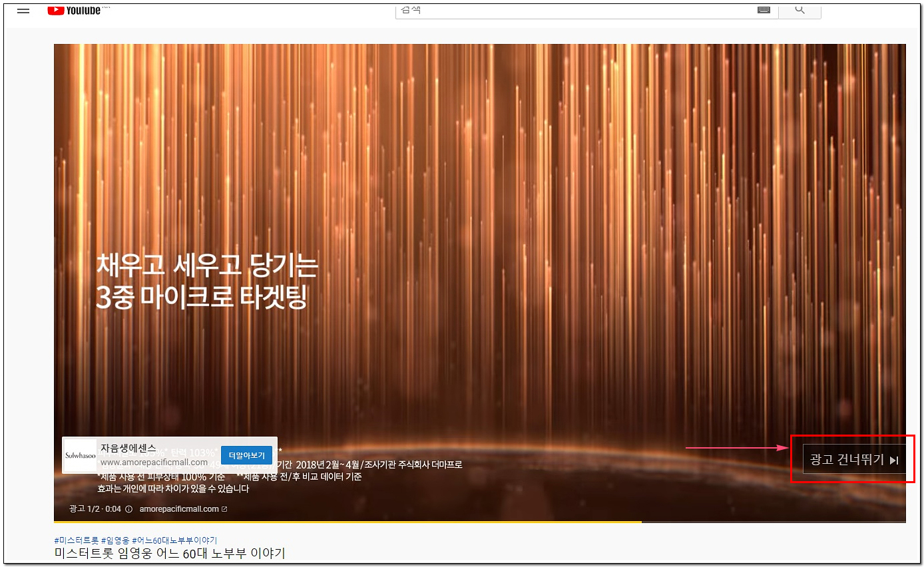Viewport: 924px width, 567px height.
Task: Click the Sulwhasoo advertiser logo
Action: tap(80, 455)
